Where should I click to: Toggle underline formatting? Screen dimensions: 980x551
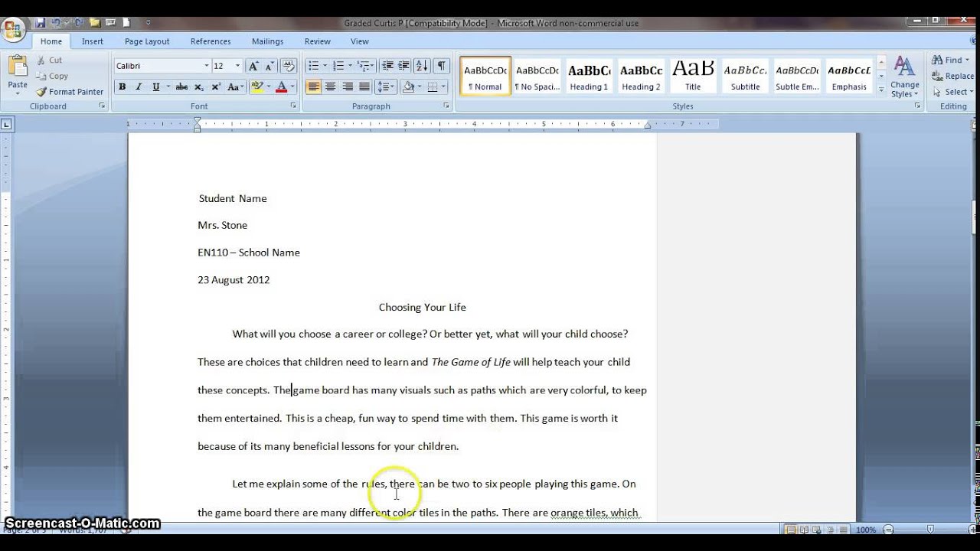(x=156, y=87)
